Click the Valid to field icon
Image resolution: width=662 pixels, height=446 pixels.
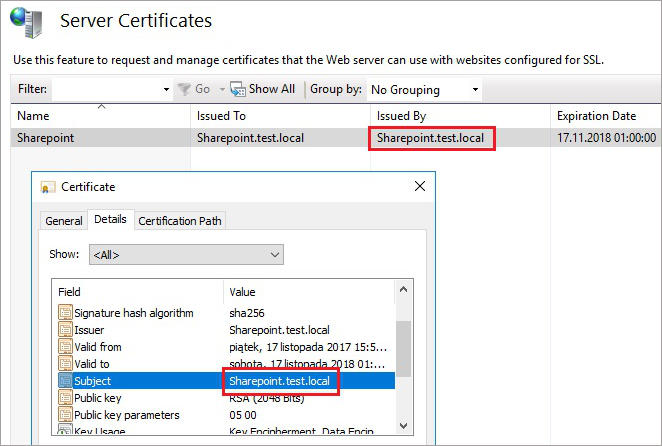[65, 364]
